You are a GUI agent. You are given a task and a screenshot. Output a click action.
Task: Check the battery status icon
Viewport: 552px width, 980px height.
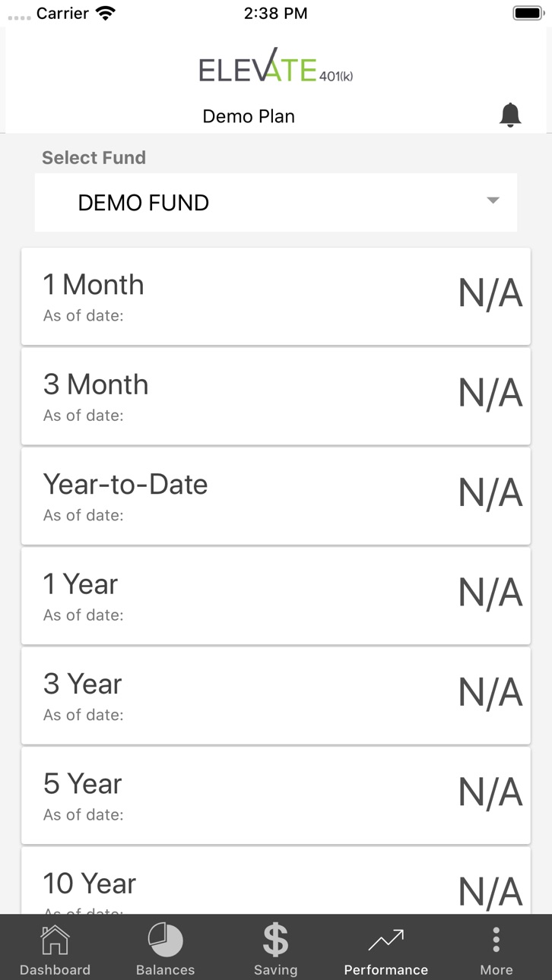coord(528,13)
